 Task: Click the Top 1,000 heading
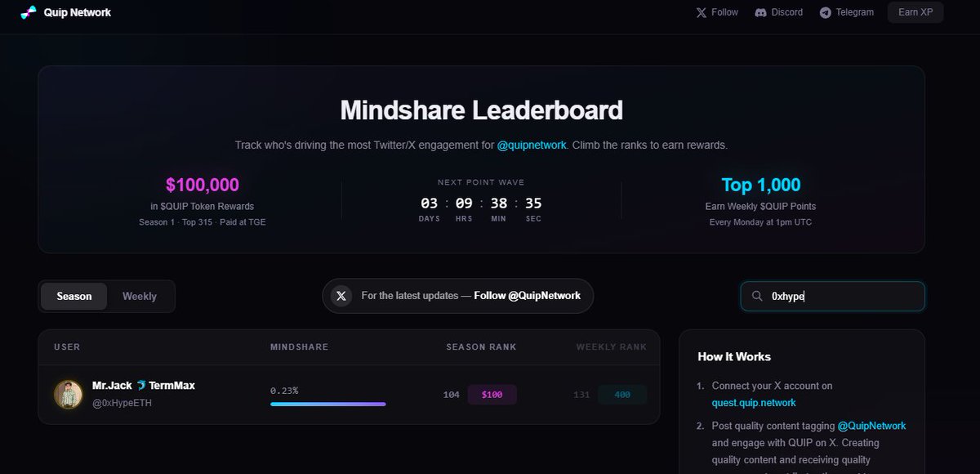pos(761,185)
